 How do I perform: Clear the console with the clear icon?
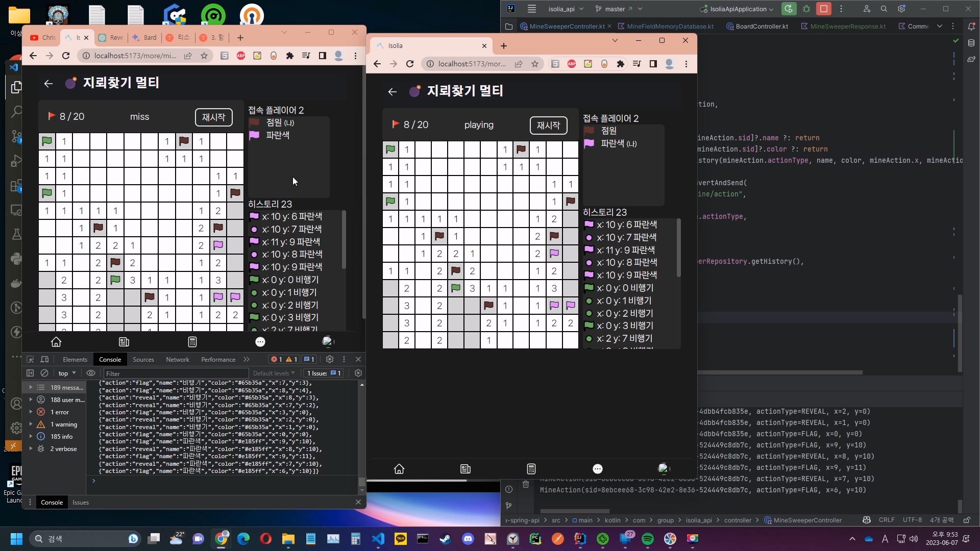44,373
